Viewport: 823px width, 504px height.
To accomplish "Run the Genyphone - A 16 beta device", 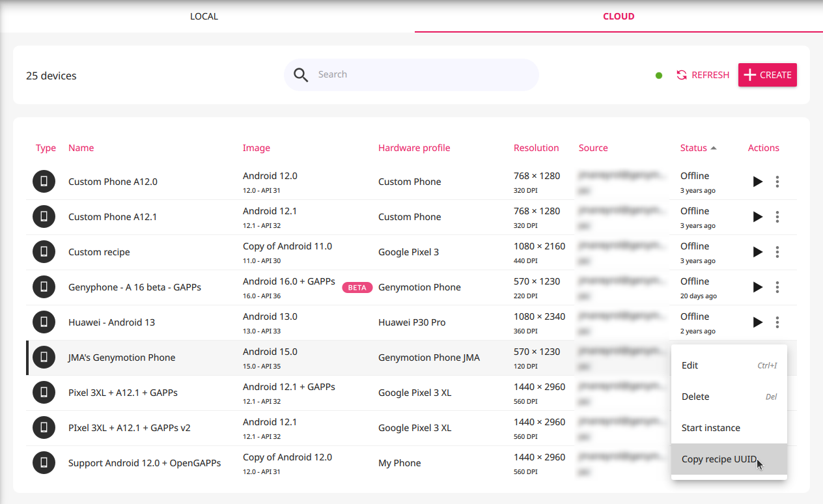I will point(757,287).
